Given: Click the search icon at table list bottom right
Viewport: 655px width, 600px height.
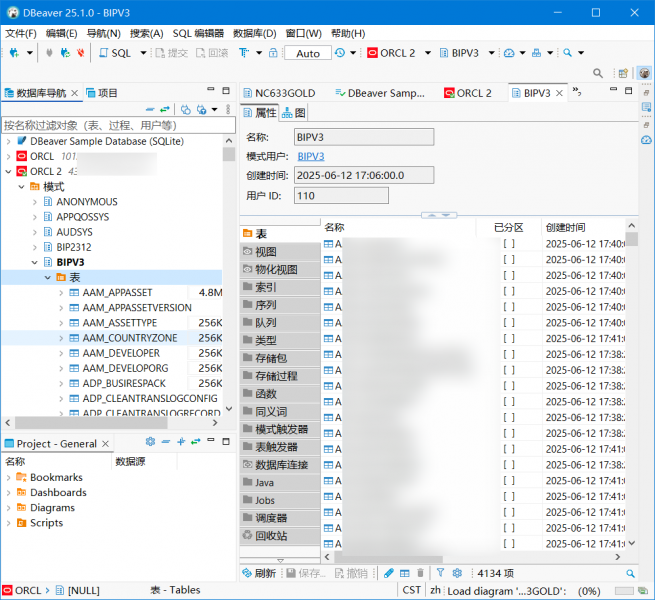Looking at the screenshot, I should point(630,574).
